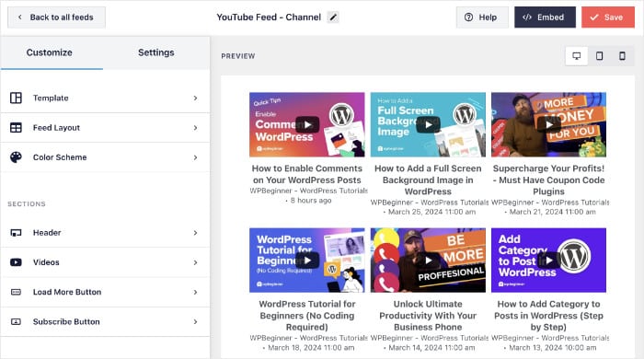Open How to Enable Comments title link

coord(307,174)
